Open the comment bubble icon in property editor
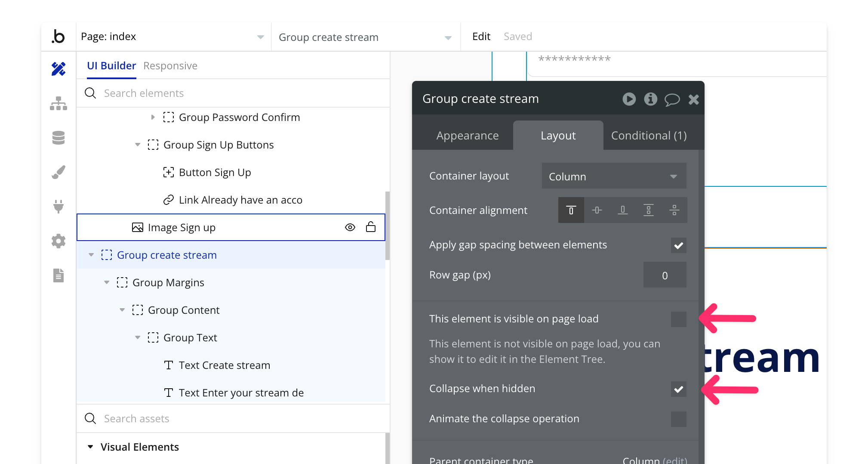Image resolution: width=868 pixels, height=464 pixels. 672,99
